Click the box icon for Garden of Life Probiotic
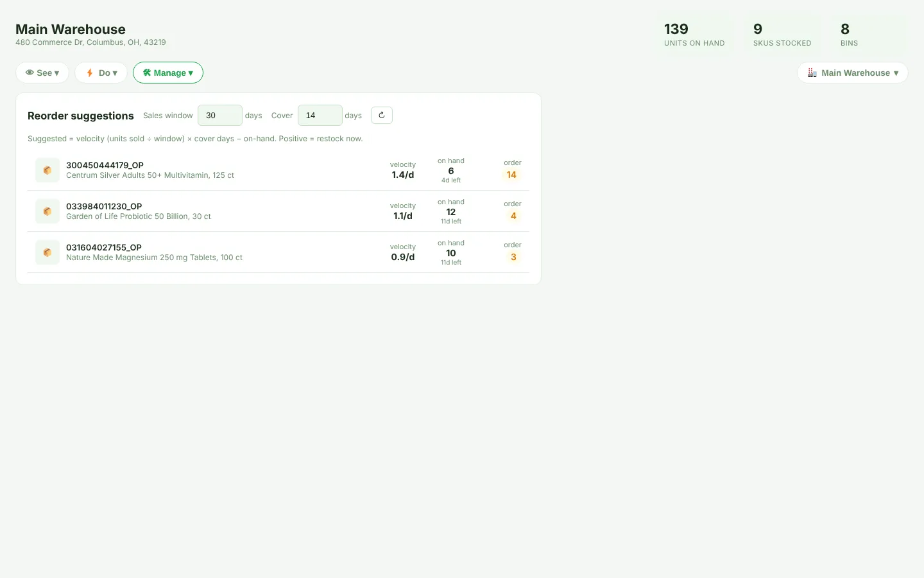The width and height of the screenshot is (924, 578). point(47,211)
